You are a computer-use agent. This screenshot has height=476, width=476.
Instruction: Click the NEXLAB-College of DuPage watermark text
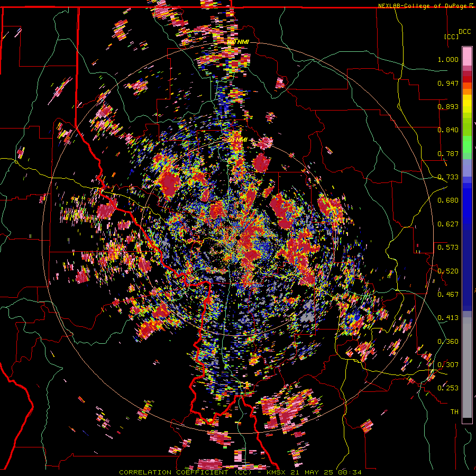pos(425,6)
